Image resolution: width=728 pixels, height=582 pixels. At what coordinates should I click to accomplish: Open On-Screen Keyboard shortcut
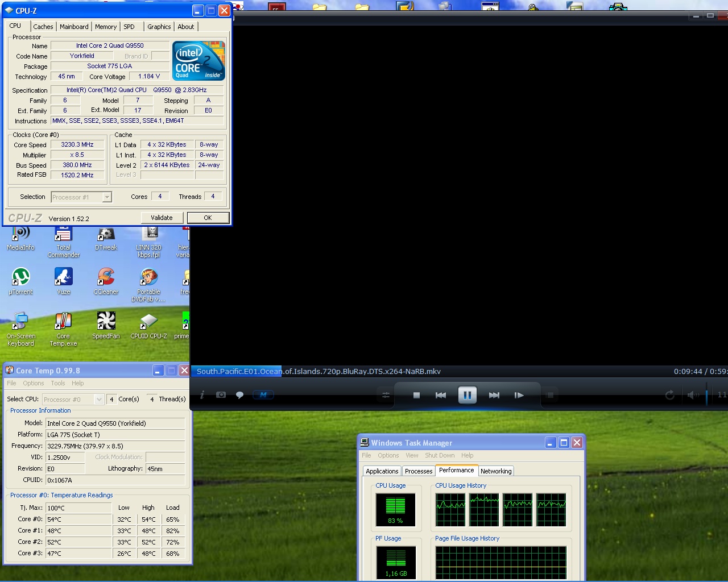click(20, 329)
